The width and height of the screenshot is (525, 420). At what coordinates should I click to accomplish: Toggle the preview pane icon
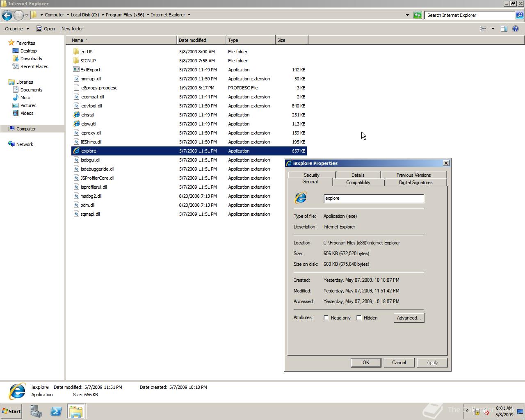[x=504, y=29]
